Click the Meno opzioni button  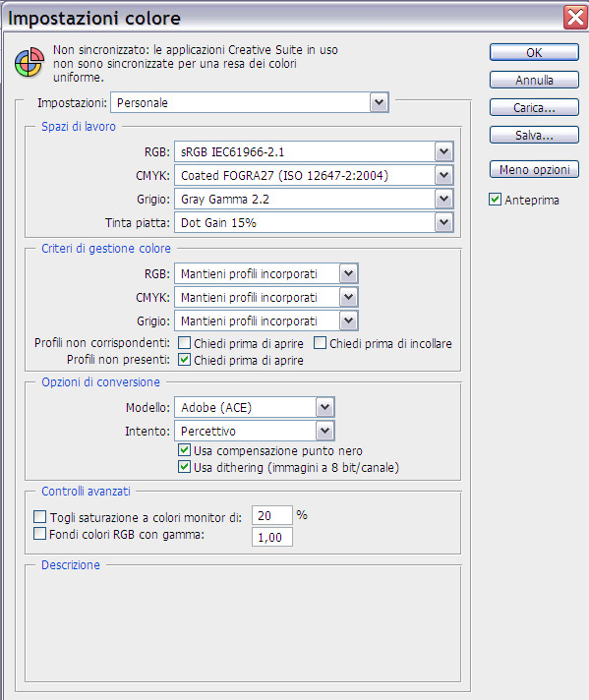(x=534, y=170)
